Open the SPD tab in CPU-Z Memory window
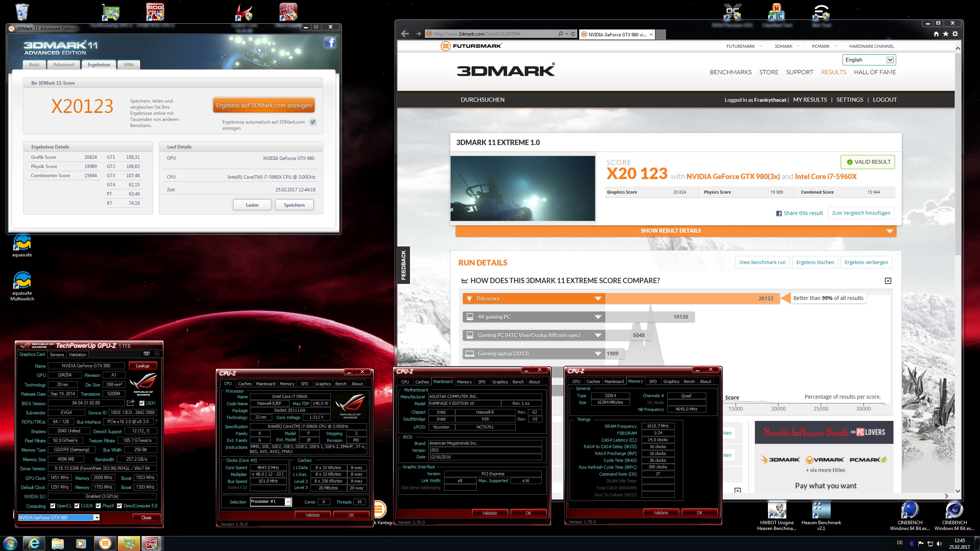Viewport: 980px width, 551px height. point(653,381)
